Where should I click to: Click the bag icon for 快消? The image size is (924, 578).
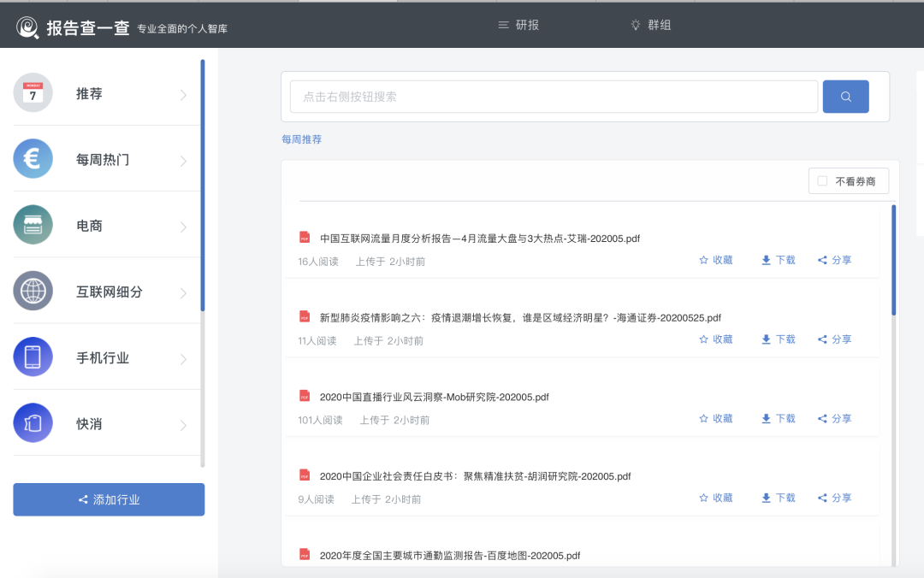(33, 422)
